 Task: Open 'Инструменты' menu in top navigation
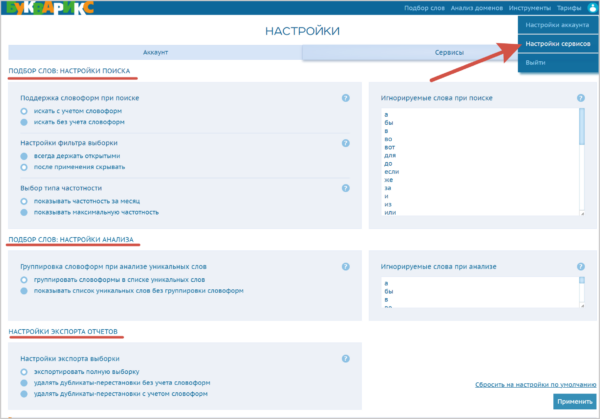pos(530,8)
